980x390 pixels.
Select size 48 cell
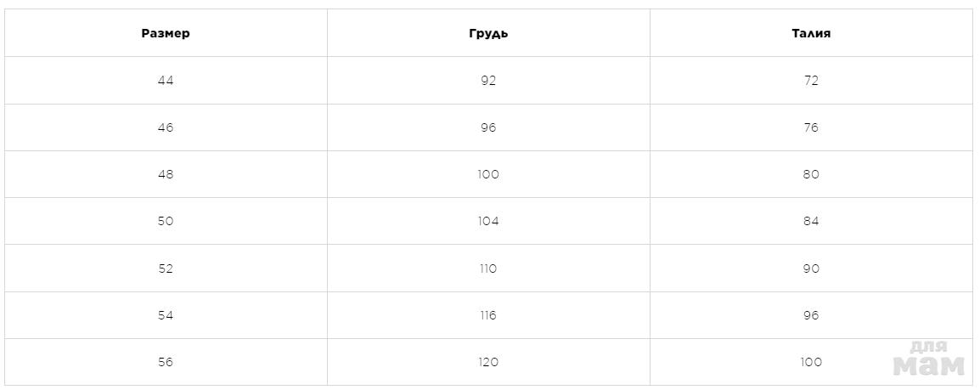[x=166, y=174]
